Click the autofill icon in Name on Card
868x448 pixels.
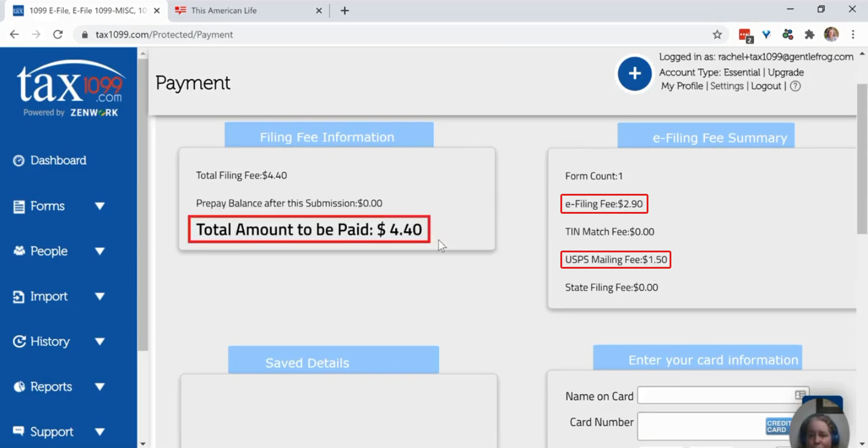[800, 395]
